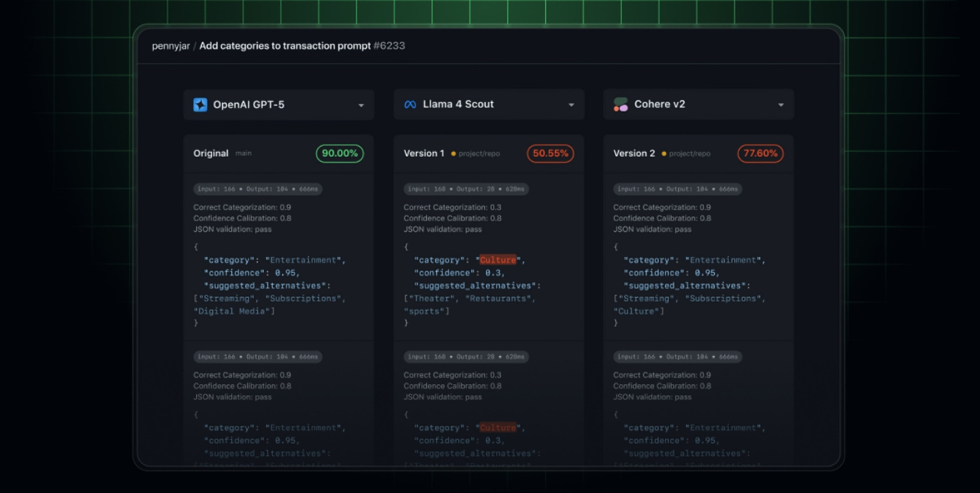Select the Version 1 column heading
980x493 pixels.
click(424, 153)
